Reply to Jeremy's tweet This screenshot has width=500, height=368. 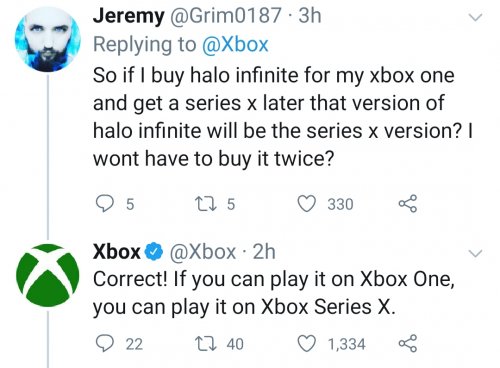(x=104, y=204)
